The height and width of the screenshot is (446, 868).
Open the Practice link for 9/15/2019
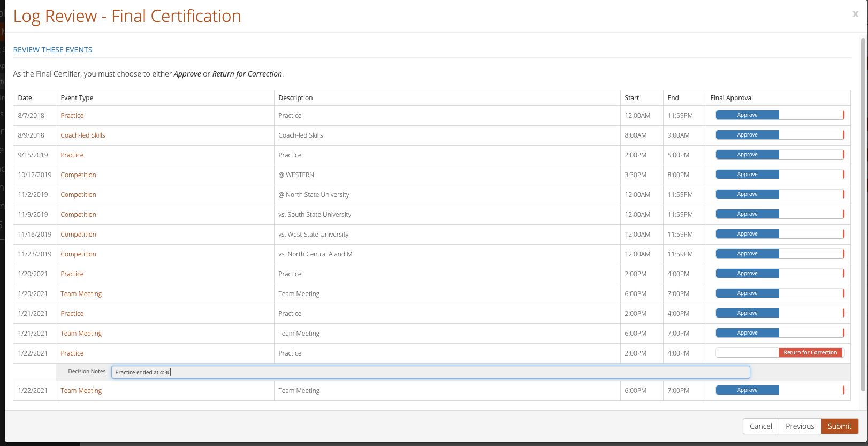pos(72,155)
